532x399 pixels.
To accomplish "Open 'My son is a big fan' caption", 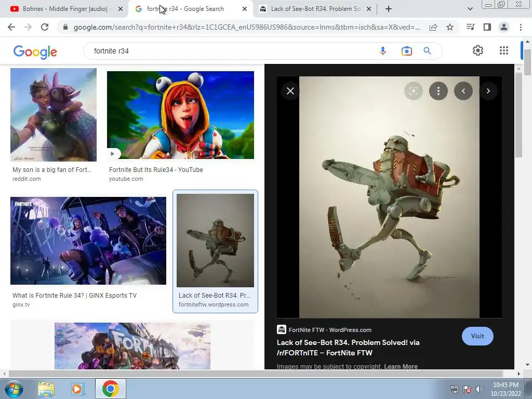I will pyautogui.click(x=52, y=170).
